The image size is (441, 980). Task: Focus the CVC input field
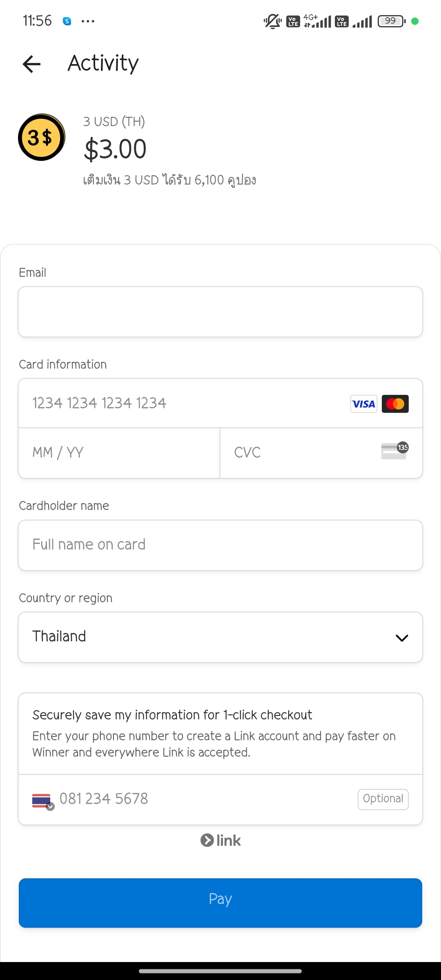coord(302,452)
